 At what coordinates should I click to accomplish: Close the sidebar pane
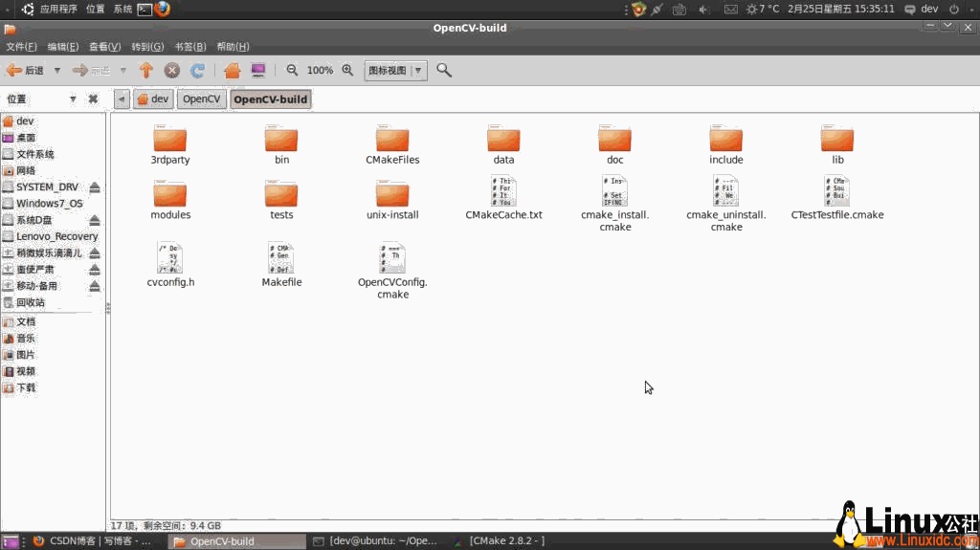click(93, 99)
